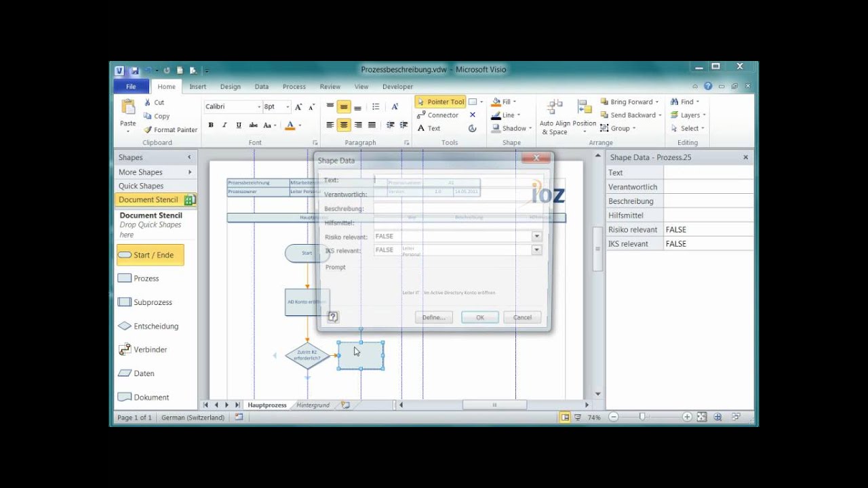Choose the Dokument stencil shape
The image size is (868, 488).
coord(144,397)
